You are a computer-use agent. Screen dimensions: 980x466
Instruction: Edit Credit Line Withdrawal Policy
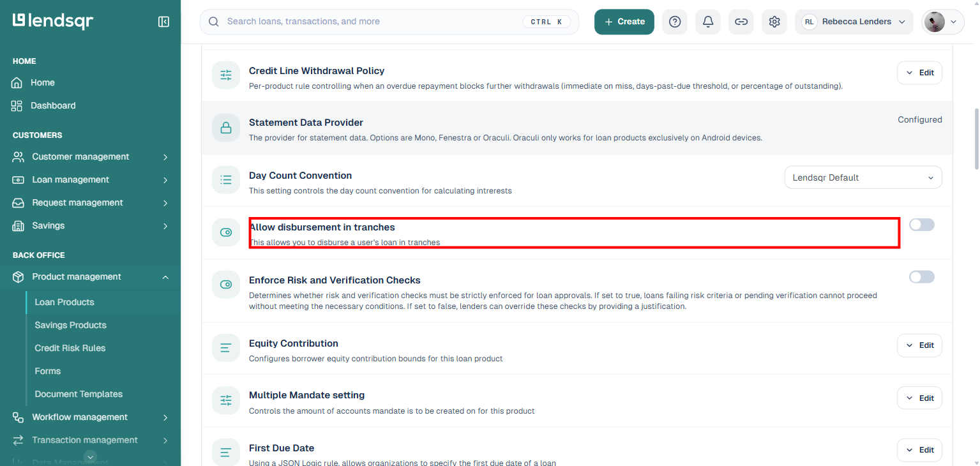pos(919,73)
